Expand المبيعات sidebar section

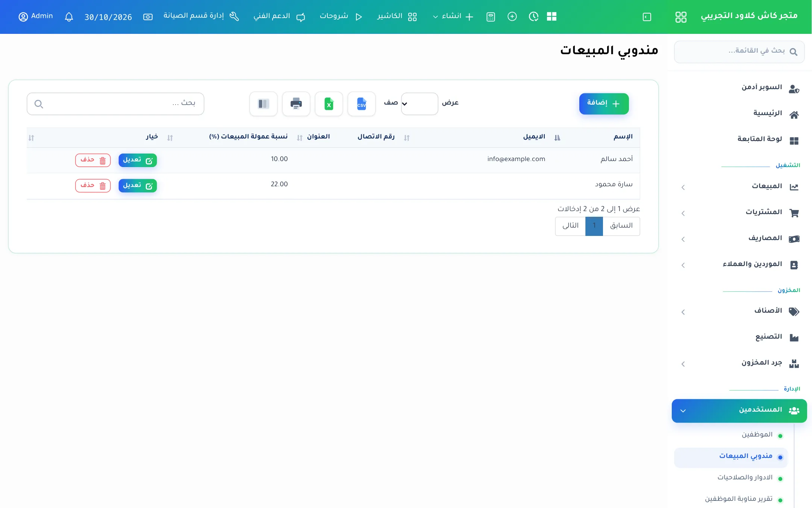[x=739, y=187]
